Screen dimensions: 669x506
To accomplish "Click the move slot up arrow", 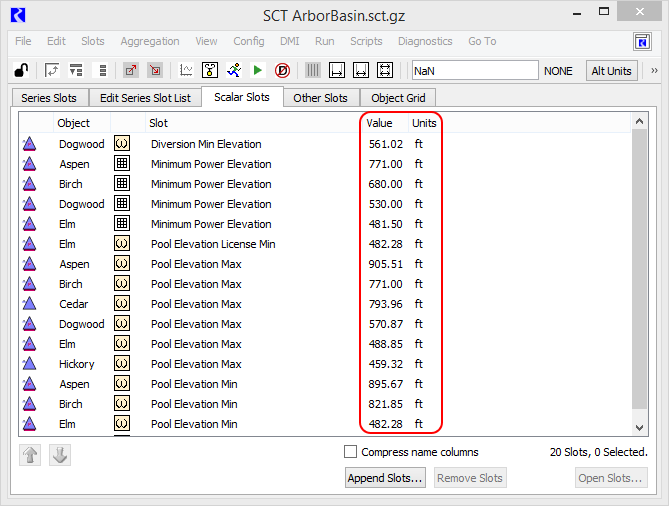I will pyautogui.click(x=31, y=455).
